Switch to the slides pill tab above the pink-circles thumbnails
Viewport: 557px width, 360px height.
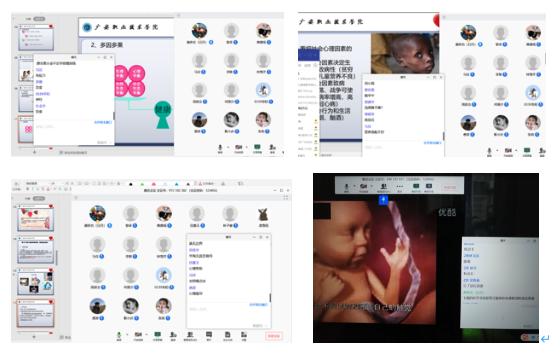(x=39, y=19)
